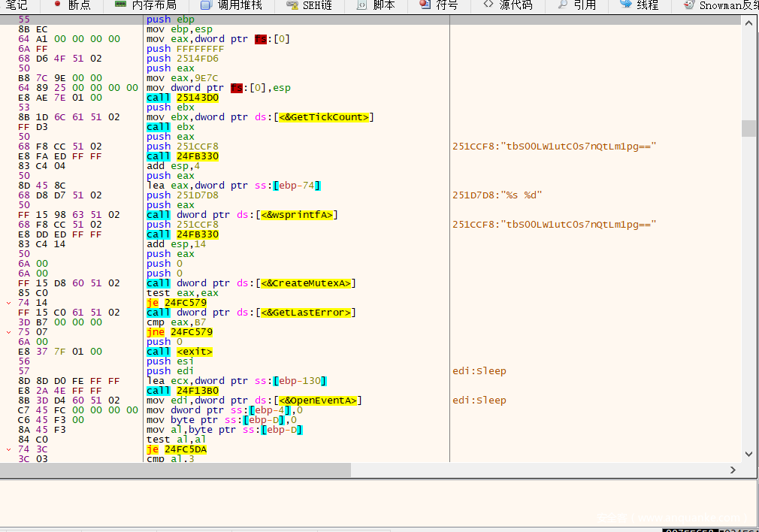Screen dimensions: 759x532
Task: Click the SEH chain tab icon
Action: coord(292,5)
